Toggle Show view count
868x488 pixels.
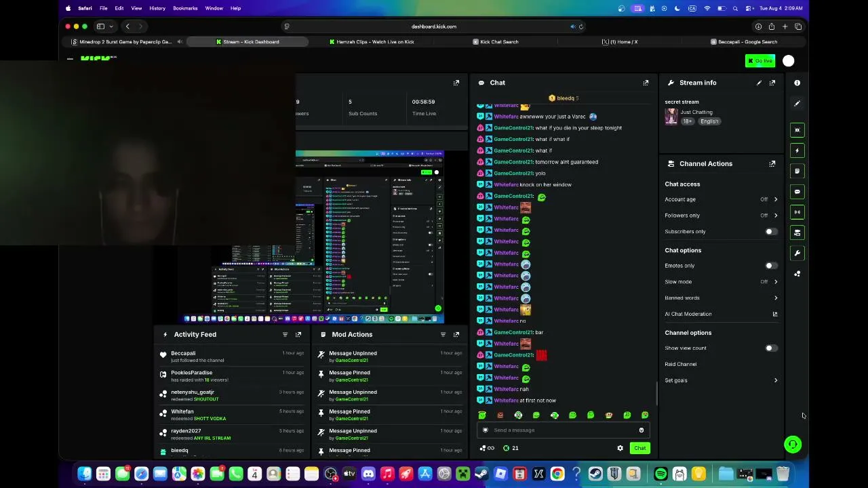(770, 348)
